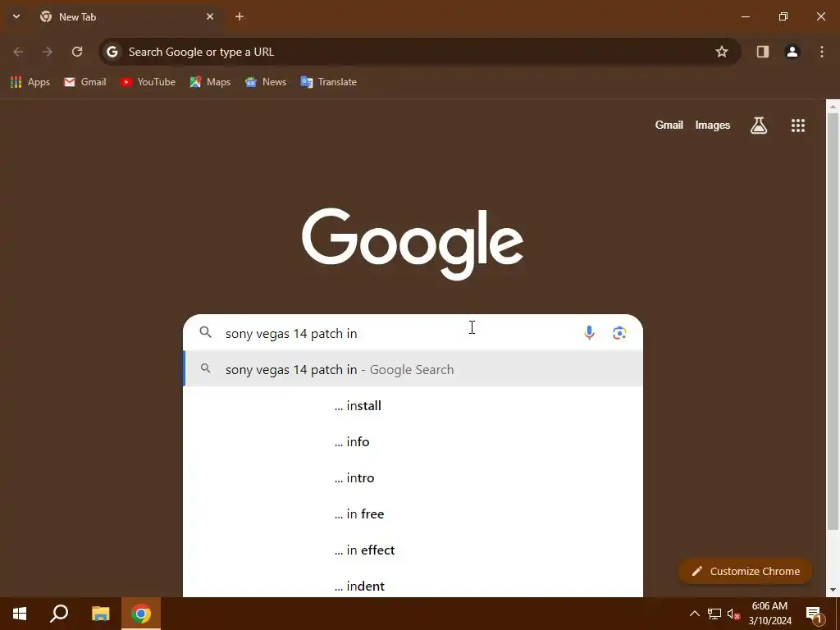Viewport: 840px width, 630px height.
Task: Open File Explorer from taskbar
Action: pyautogui.click(x=101, y=614)
